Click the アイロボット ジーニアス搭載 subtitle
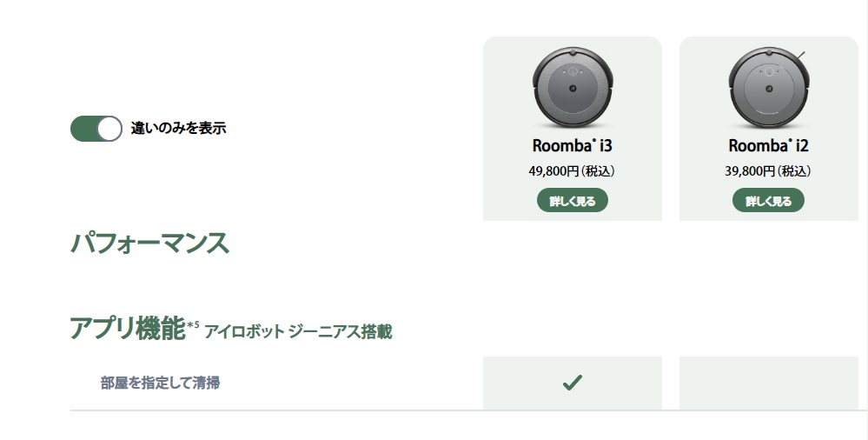Image resolution: width=868 pixels, height=440 pixels. point(298,331)
